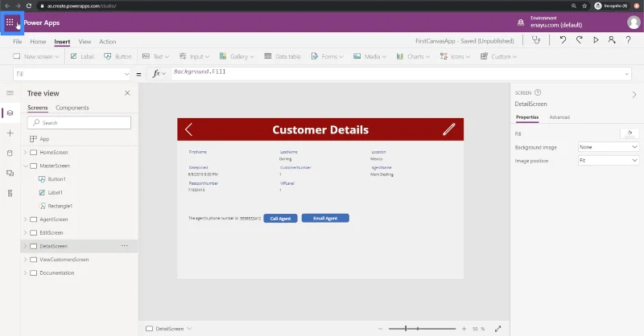Select the Tree view sidebar icon
The height and width of the screenshot is (336, 644).
[10, 113]
